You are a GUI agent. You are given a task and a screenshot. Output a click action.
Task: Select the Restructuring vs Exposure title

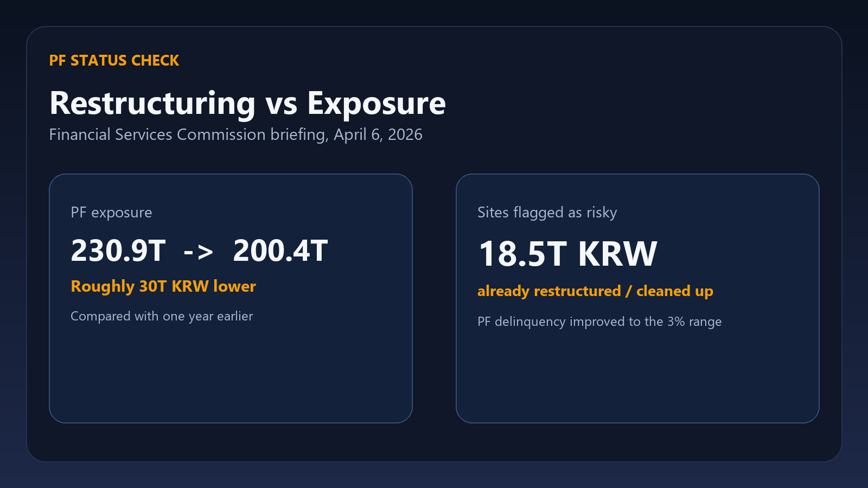click(x=247, y=103)
